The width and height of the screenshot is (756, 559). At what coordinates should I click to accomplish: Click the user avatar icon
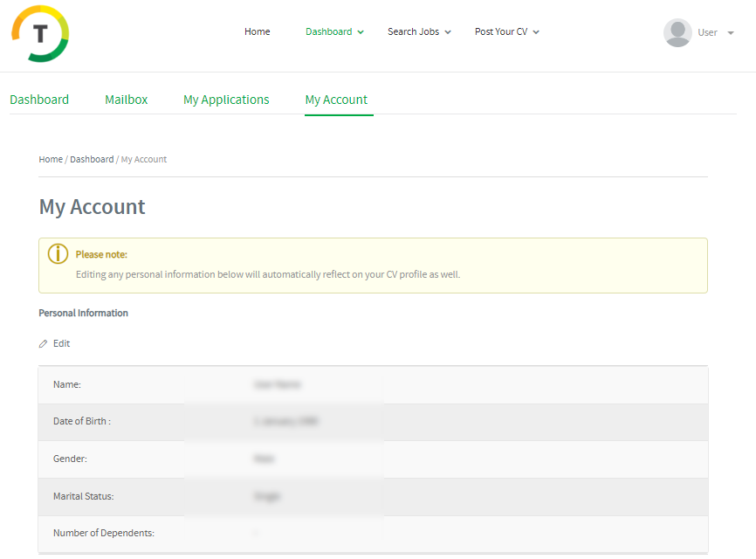677,32
